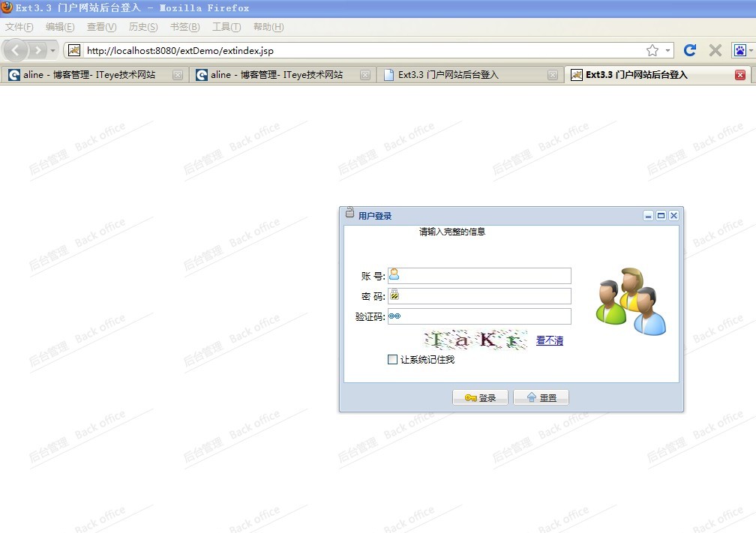This screenshot has width=756, height=533.
Task: Switch to the second aline 博客管理 tab
Action: [x=283, y=75]
